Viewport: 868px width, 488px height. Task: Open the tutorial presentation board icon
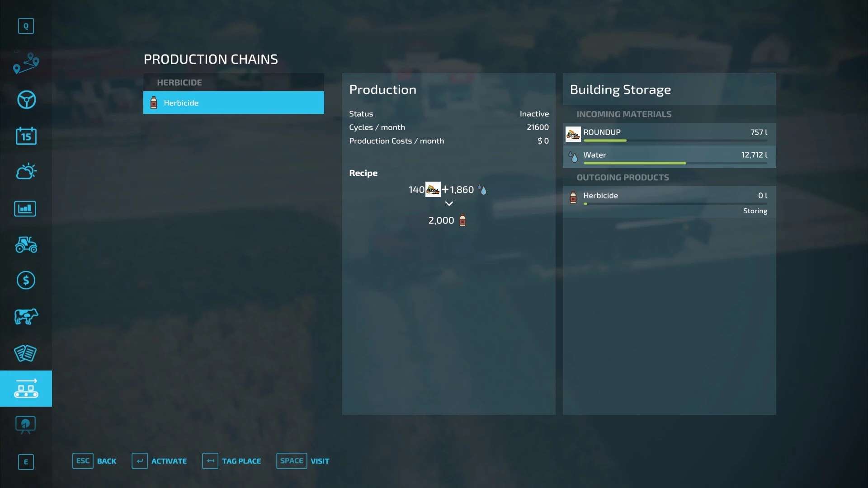(x=26, y=425)
